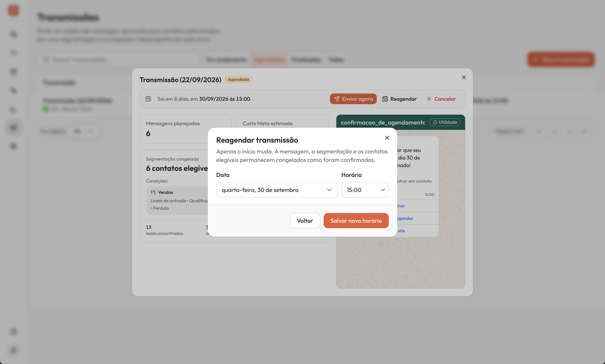Click the Voltar button
The width and height of the screenshot is (605, 364).
click(x=305, y=221)
